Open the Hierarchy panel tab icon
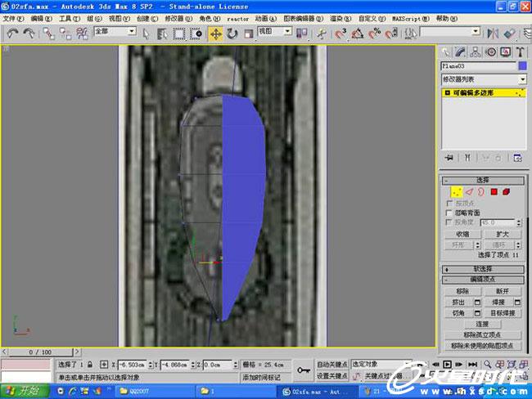 pos(476,52)
